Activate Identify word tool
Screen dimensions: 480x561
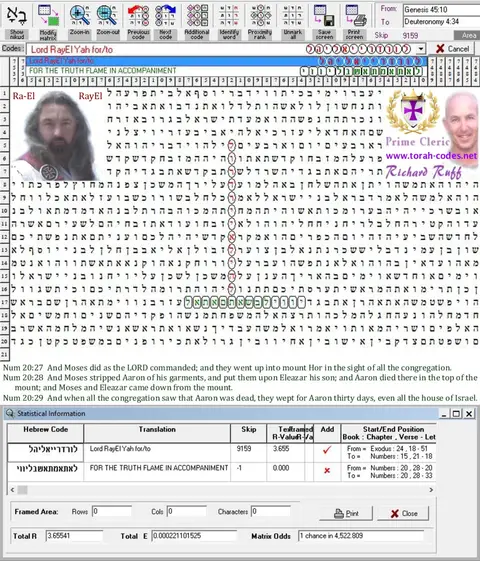pos(229,15)
